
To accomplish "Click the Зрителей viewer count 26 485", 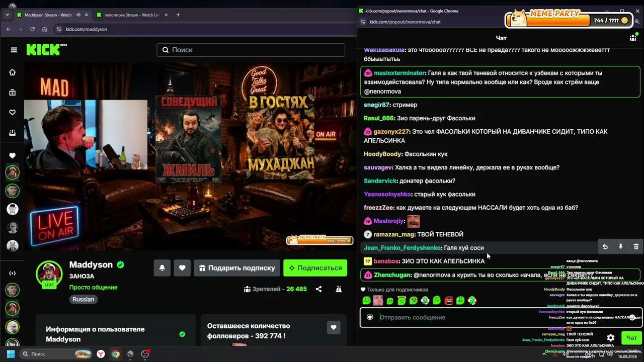I will (x=275, y=289).
